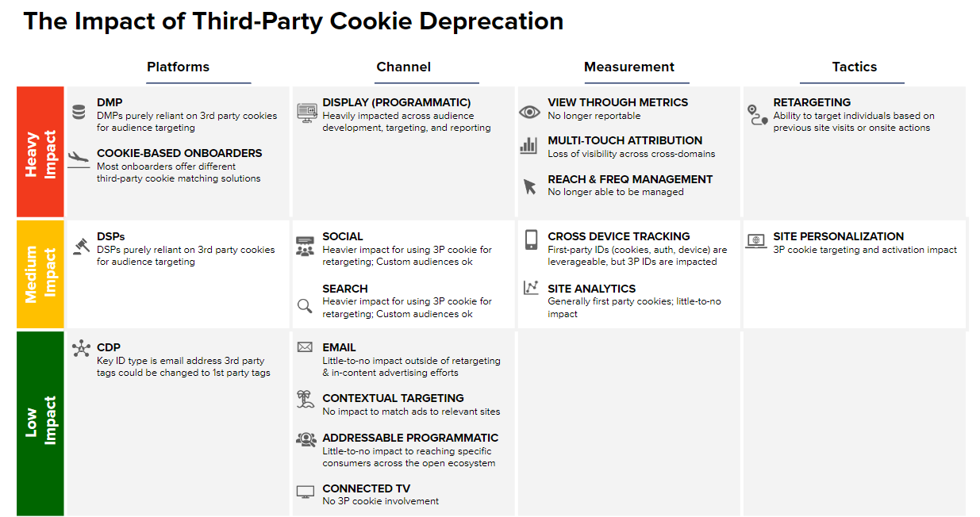Click the DMP database stack icon

coord(79,112)
